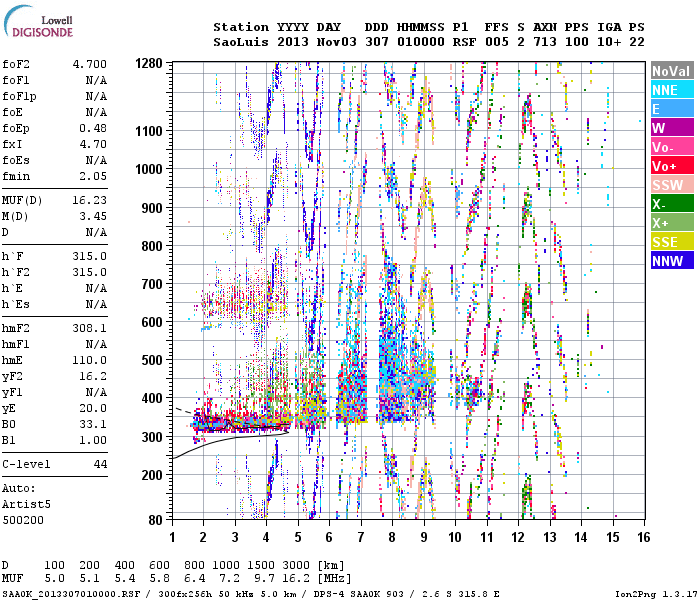Select the Vo- pink legend swatch
Viewport: 700px width, 600px height.
pos(672,147)
